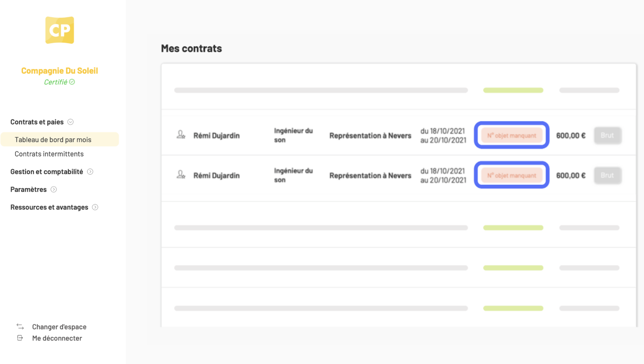Toggle Brut button on first contract row

607,135
